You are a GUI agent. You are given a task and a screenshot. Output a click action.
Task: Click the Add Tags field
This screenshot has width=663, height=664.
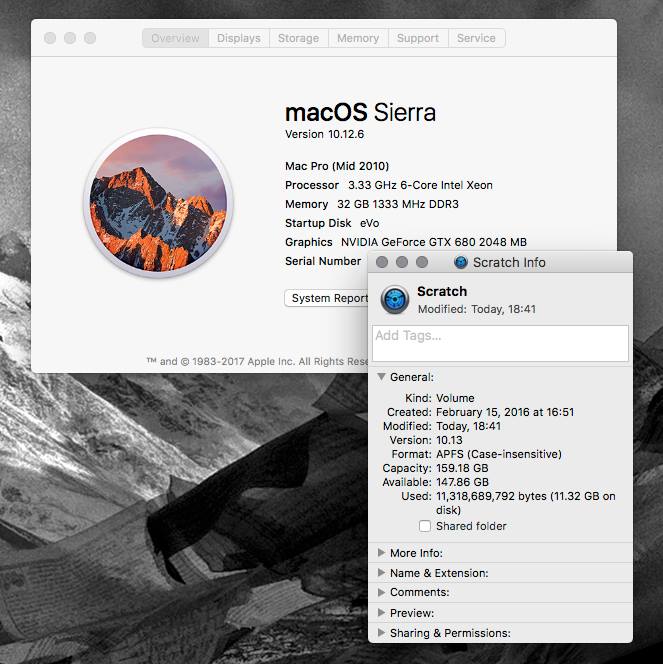(x=500, y=343)
